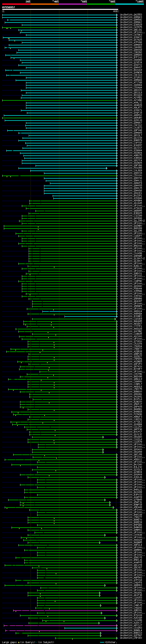Select UniRef100_A7SK28 label
146x644 pixels.
click(131, 208)
